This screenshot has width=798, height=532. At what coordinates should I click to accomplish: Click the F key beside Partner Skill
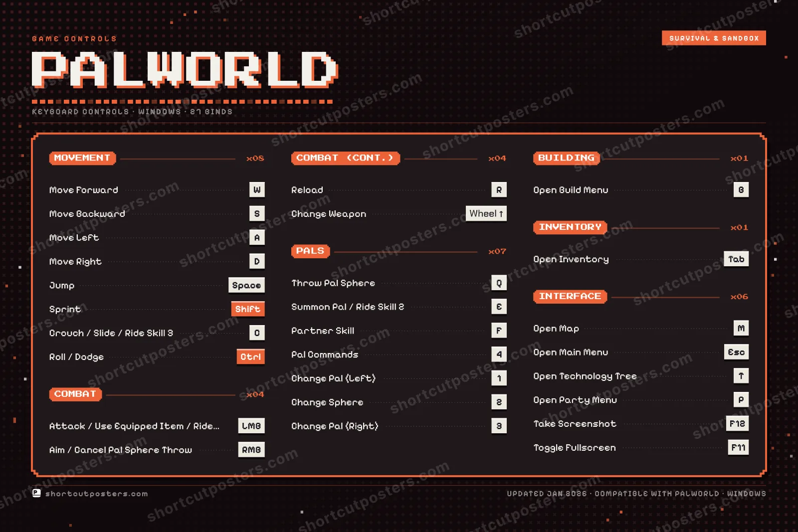499,331
